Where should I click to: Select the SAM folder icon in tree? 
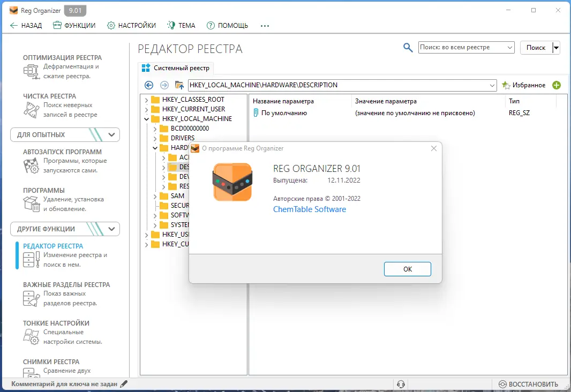tap(164, 196)
